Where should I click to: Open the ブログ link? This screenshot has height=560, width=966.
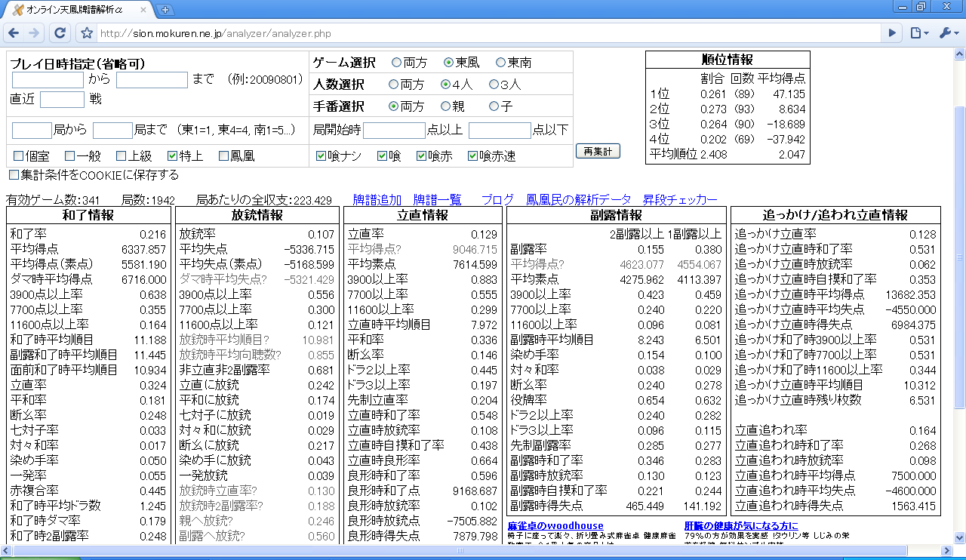tap(498, 200)
